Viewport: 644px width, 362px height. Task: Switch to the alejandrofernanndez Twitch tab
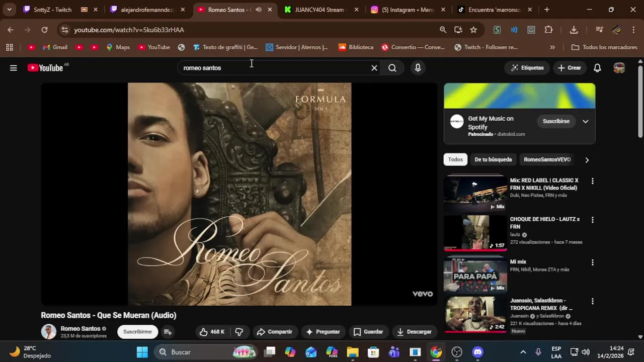click(x=147, y=10)
